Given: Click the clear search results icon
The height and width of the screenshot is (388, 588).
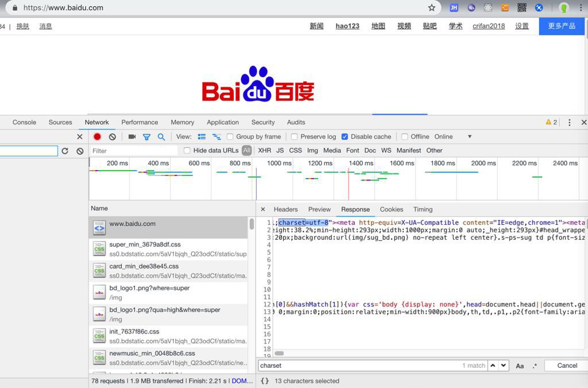Looking at the screenshot, I should click(80, 151).
